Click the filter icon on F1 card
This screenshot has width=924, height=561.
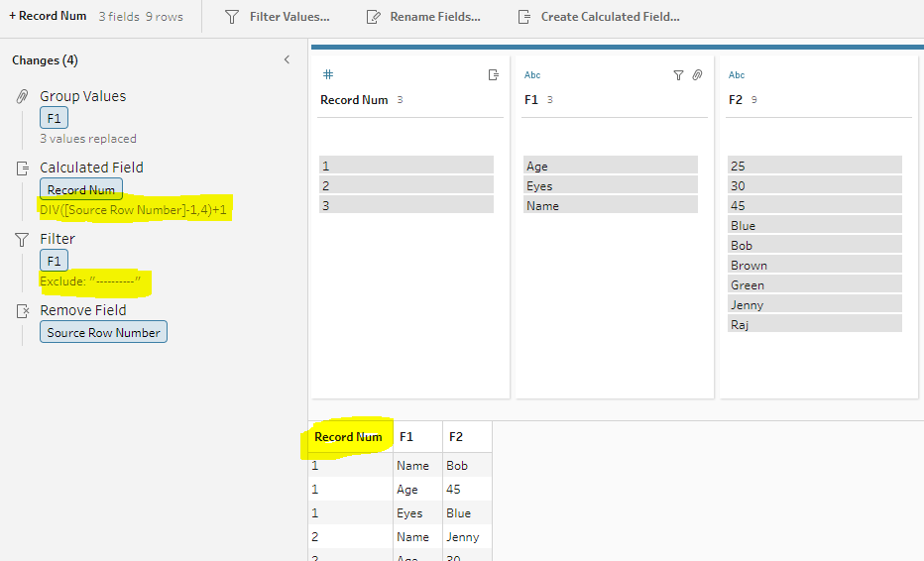pos(678,75)
